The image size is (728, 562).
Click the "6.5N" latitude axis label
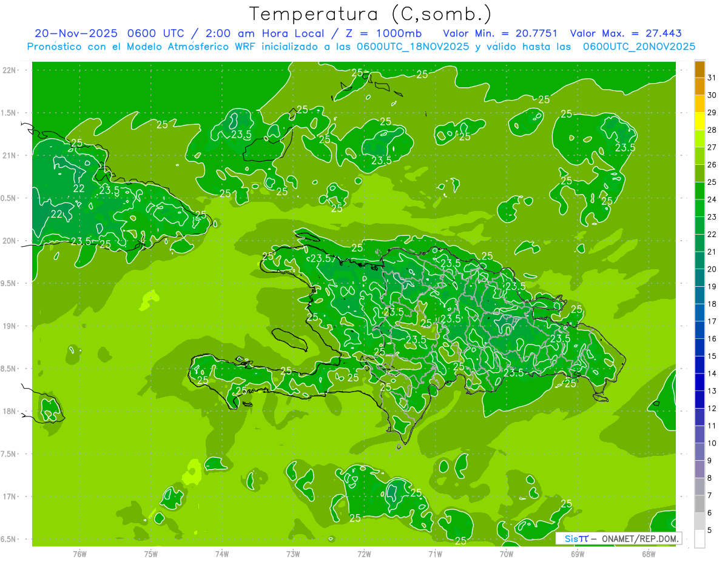coord(9,539)
